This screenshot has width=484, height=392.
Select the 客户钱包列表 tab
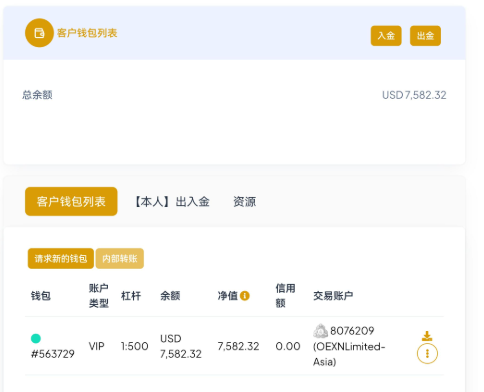click(71, 201)
